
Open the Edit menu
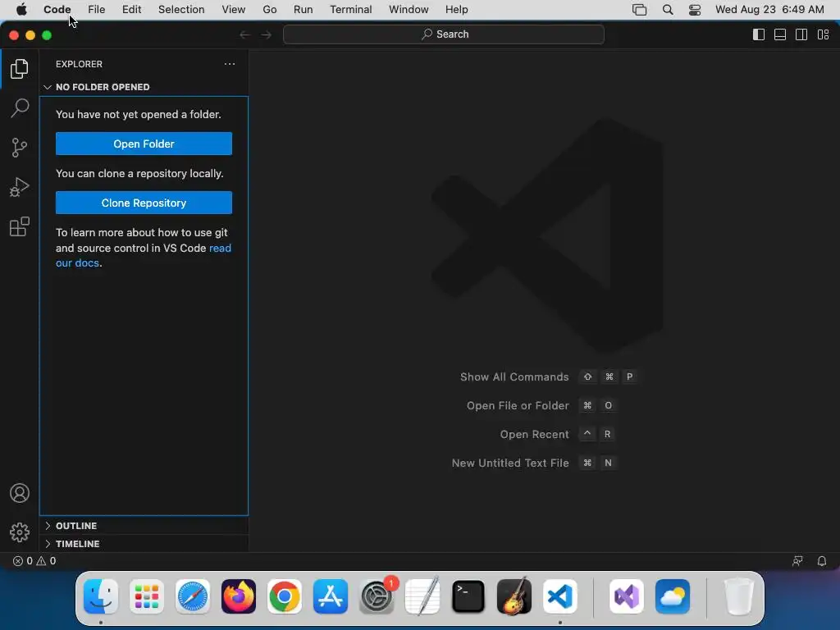point(131,10)
